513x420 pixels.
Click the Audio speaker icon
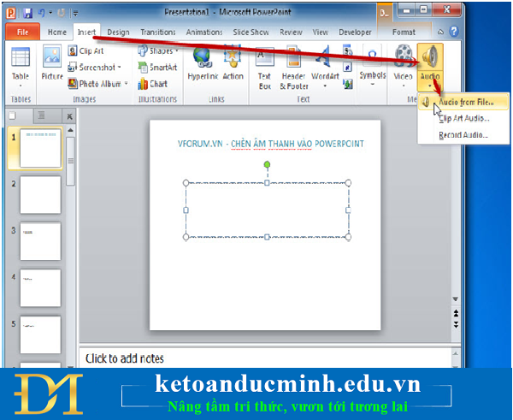[430, 57]
